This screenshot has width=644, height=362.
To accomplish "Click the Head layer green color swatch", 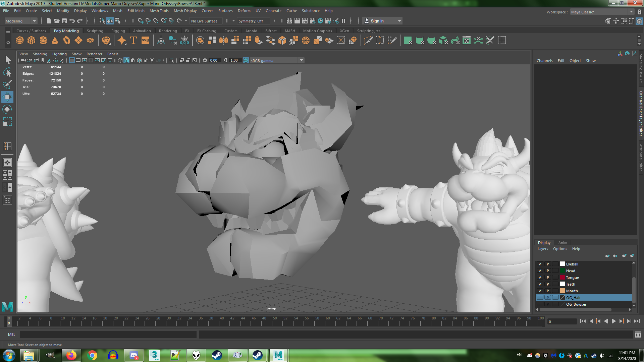I will (x=562, y=271).
